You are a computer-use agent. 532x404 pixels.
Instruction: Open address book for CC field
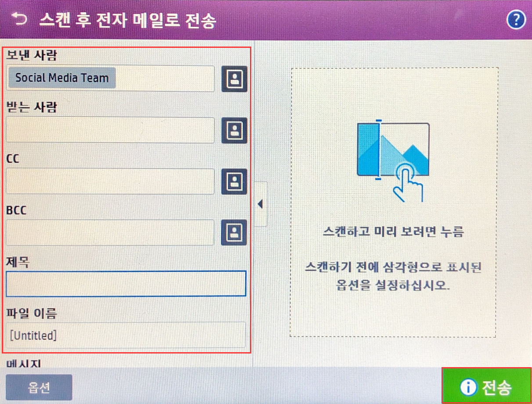234,182
